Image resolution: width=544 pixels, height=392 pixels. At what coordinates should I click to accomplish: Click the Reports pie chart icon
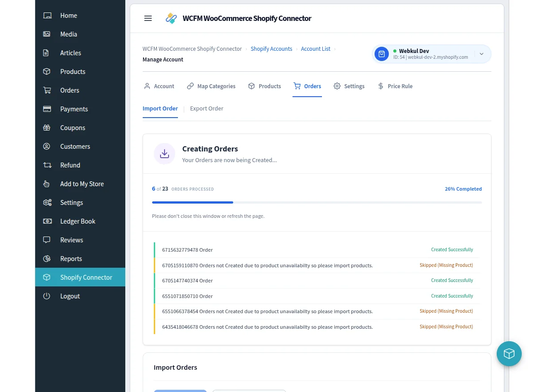point(47,259)
